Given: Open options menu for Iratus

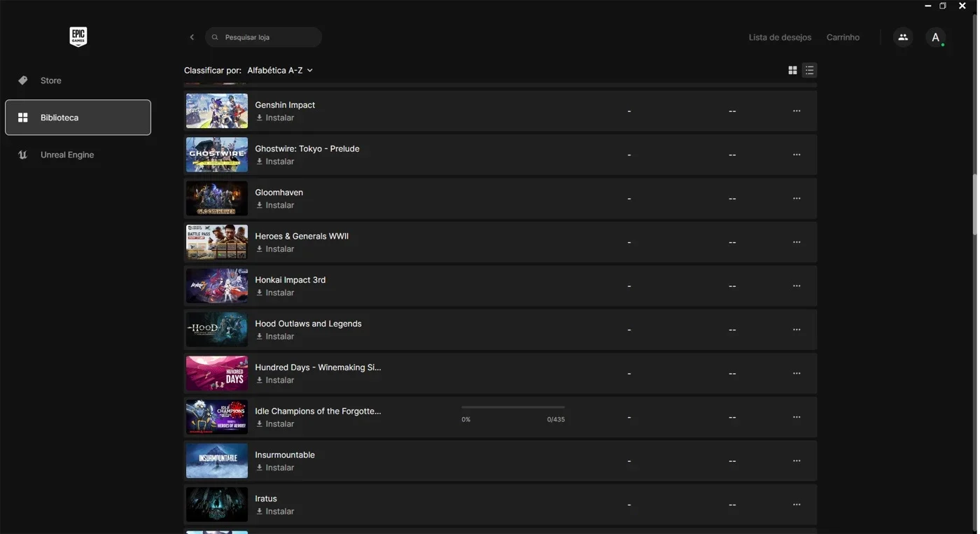Looking at the screenshot, I should [797, 505].
